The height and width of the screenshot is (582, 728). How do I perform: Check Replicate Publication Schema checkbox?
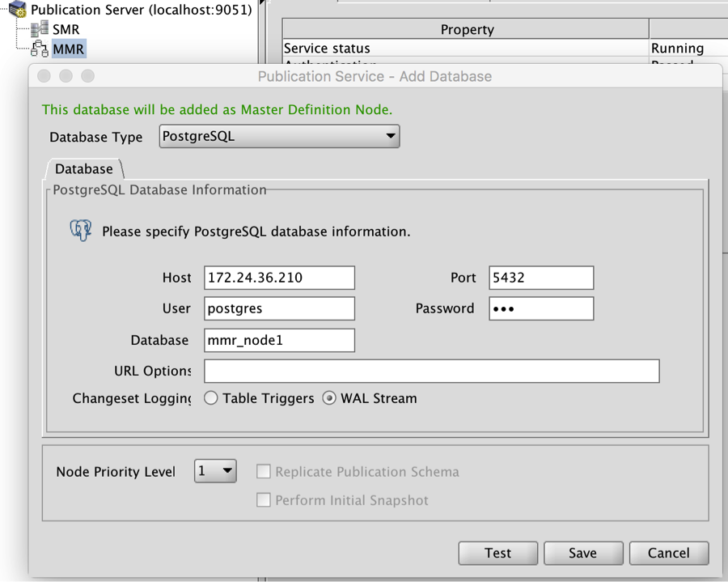[264, 472]
